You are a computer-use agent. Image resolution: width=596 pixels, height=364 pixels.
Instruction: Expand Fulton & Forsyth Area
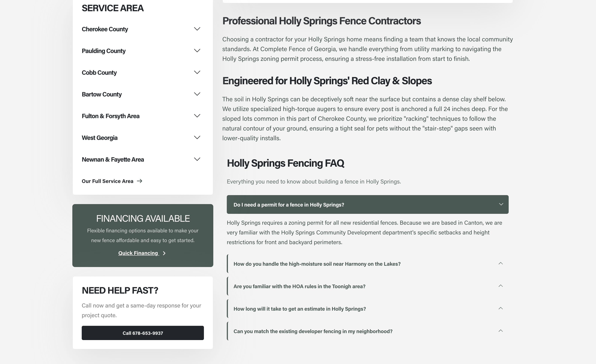pyautogui.click(x=197, y=116)
